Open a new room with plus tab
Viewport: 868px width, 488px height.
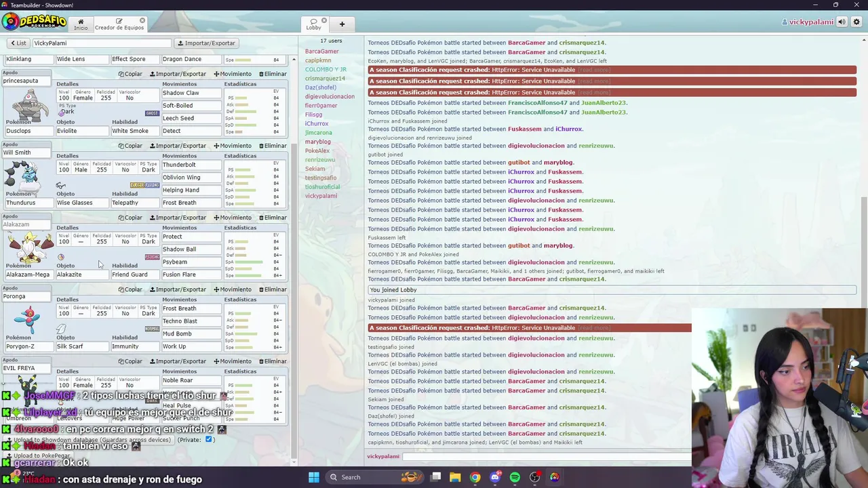[x=342, y=24]
